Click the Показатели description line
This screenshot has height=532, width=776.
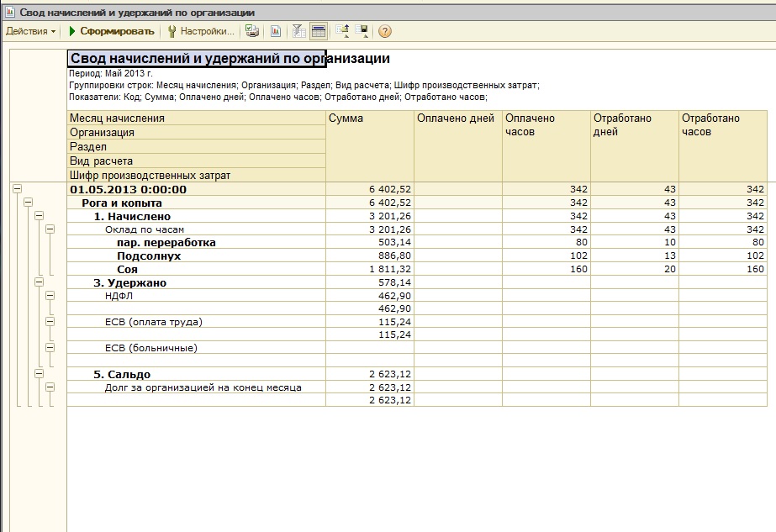tap(278, 97)
